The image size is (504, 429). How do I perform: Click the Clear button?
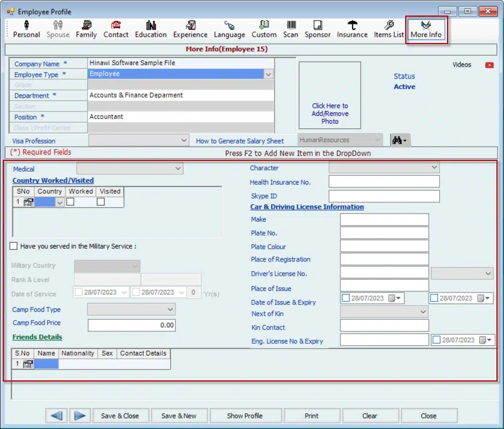coord(370,415)
